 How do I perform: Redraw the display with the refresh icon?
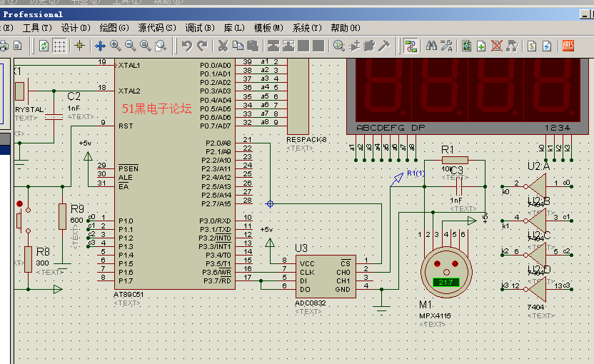tap(44, 46)
